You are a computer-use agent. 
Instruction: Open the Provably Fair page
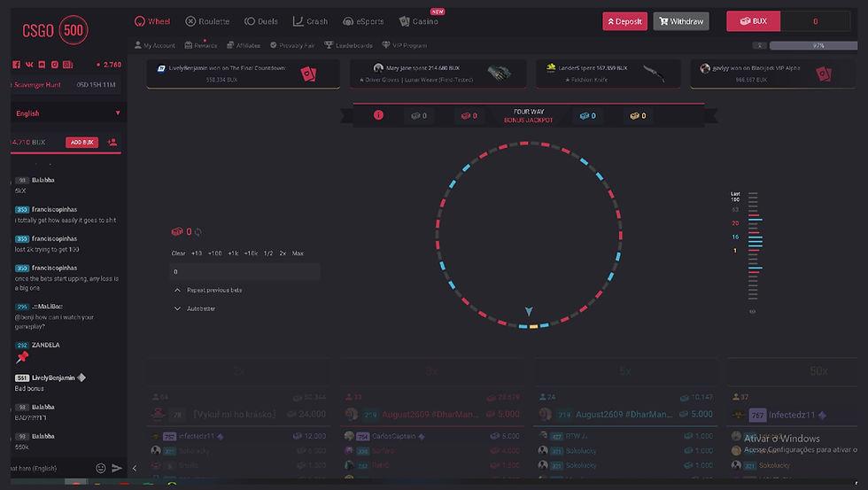pos(292,45)
